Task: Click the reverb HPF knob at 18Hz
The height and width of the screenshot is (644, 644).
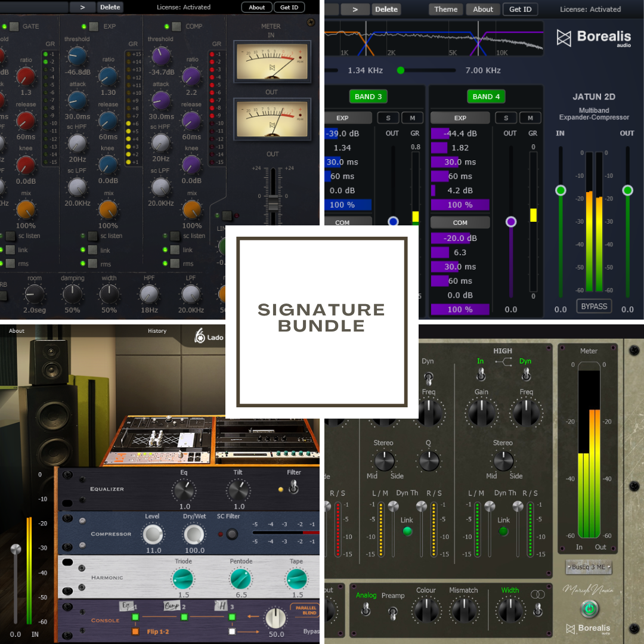Action: (x=149, y=294)
